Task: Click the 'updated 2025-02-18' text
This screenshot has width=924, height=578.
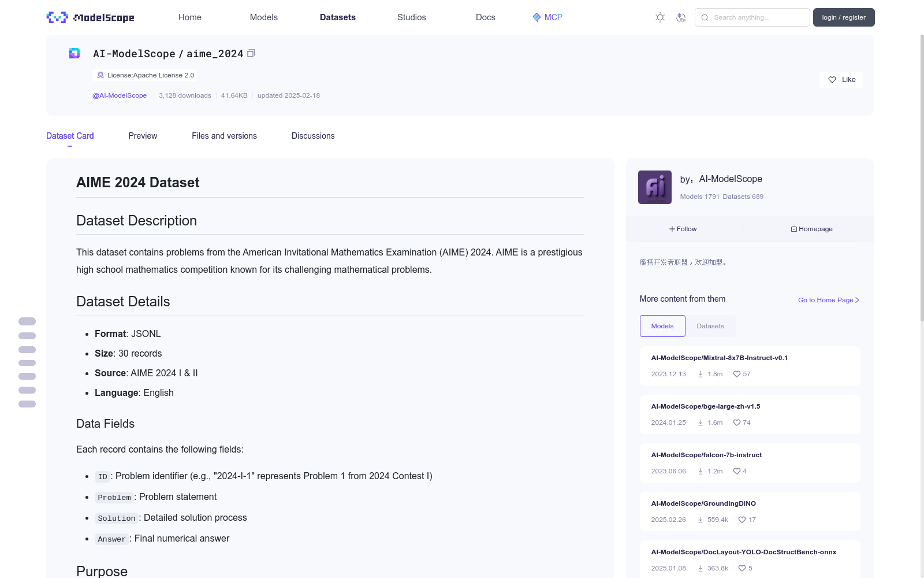Action: [289, 95]
